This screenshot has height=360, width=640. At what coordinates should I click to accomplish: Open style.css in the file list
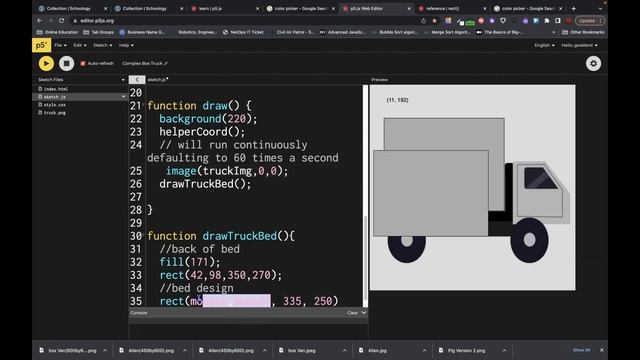[x=54, y=105]
